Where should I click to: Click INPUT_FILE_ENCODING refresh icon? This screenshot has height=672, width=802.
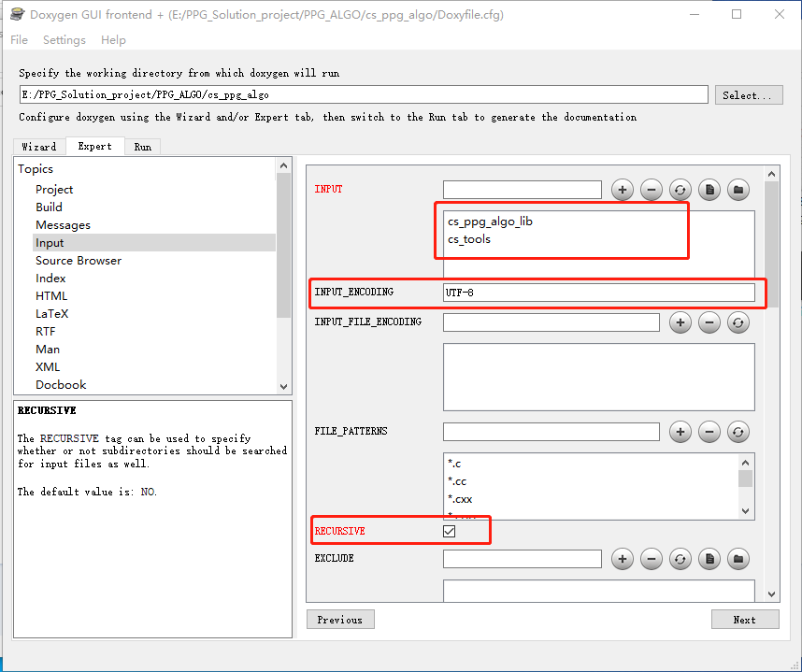coord(738,322)
